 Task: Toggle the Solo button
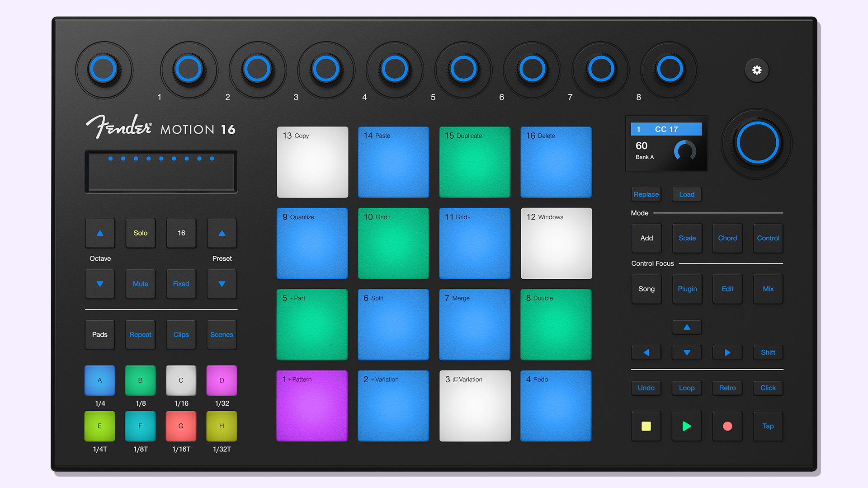141,233
